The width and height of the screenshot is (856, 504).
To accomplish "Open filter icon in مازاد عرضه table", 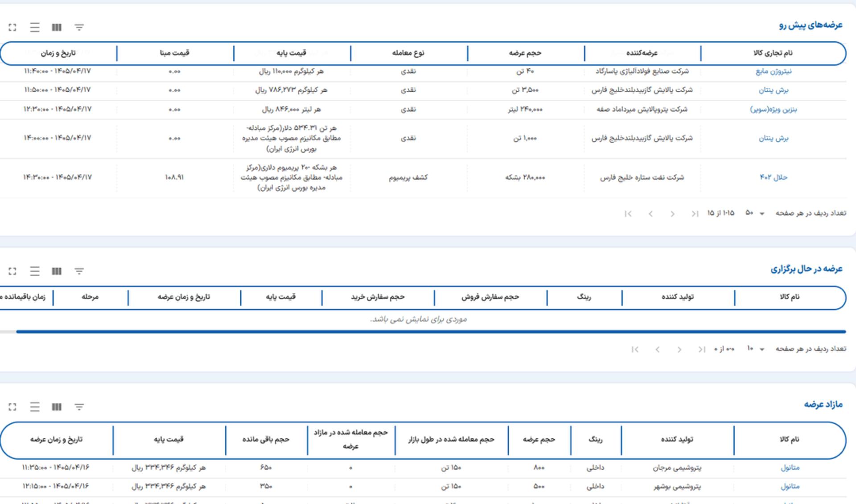I will (x=79, y=407).
